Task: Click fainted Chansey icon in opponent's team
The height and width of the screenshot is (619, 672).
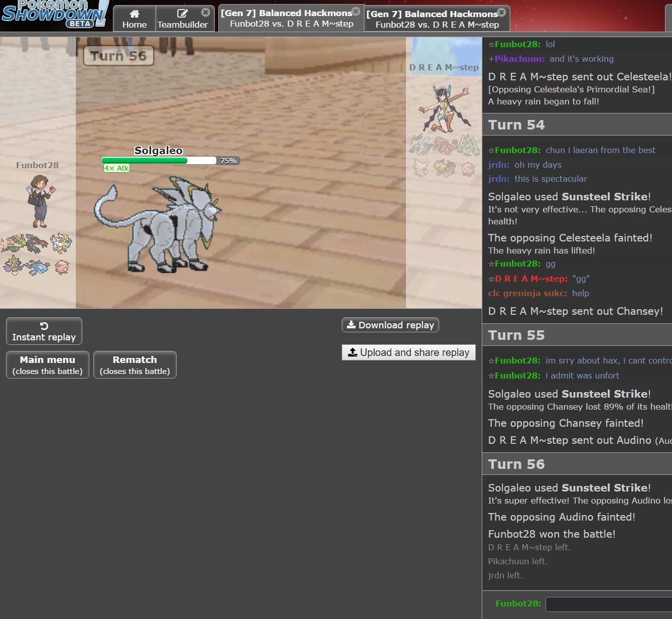Action: [468, 169]
